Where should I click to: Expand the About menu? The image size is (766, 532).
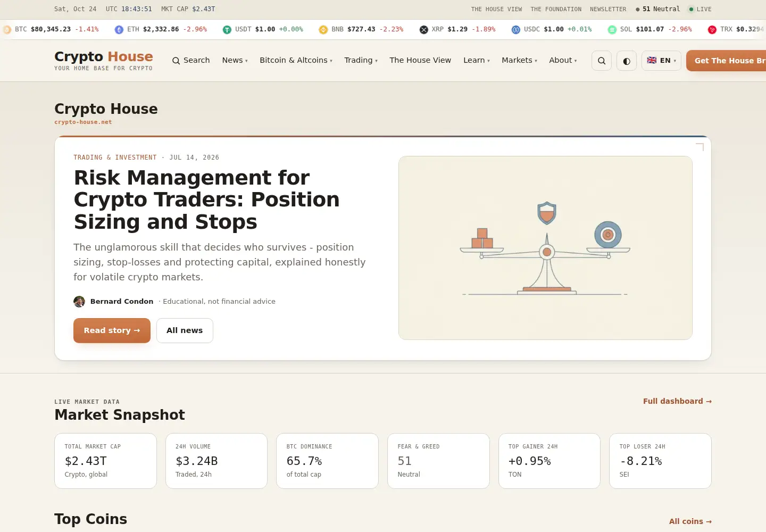point(563,60)
